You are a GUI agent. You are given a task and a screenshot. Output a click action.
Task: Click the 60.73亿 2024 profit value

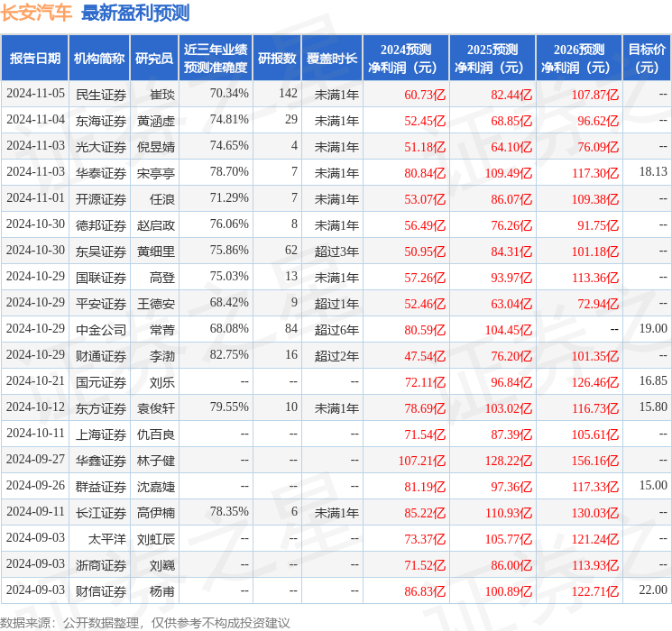425,95
